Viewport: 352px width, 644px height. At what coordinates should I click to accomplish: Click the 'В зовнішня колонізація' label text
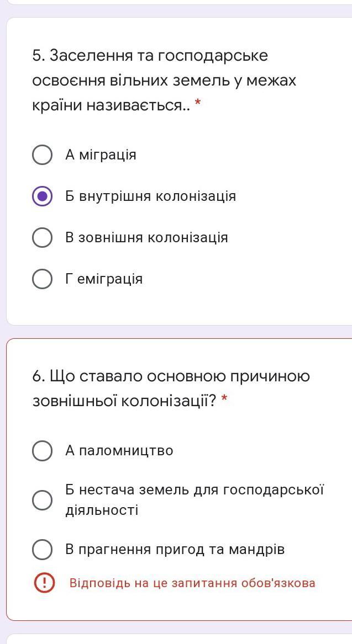pyautogui.click(x=146, y=238)
